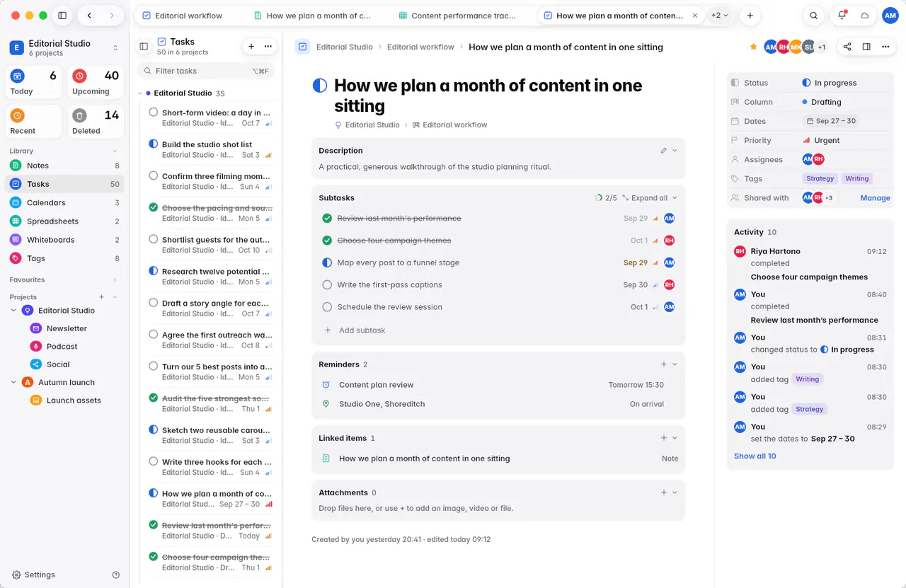The height and width of the screenshot is (588, 906).
Task: Collapse Autumn launch project tree
Action: [x=13, y=382]
